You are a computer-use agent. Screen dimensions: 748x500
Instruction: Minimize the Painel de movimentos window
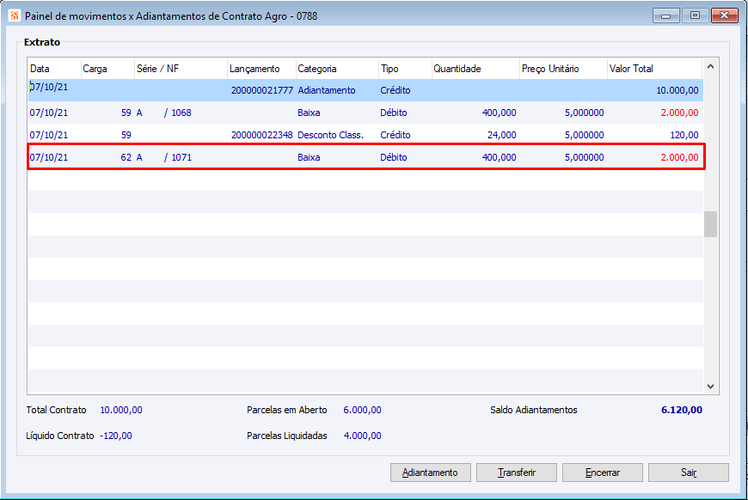coord(666,16)
